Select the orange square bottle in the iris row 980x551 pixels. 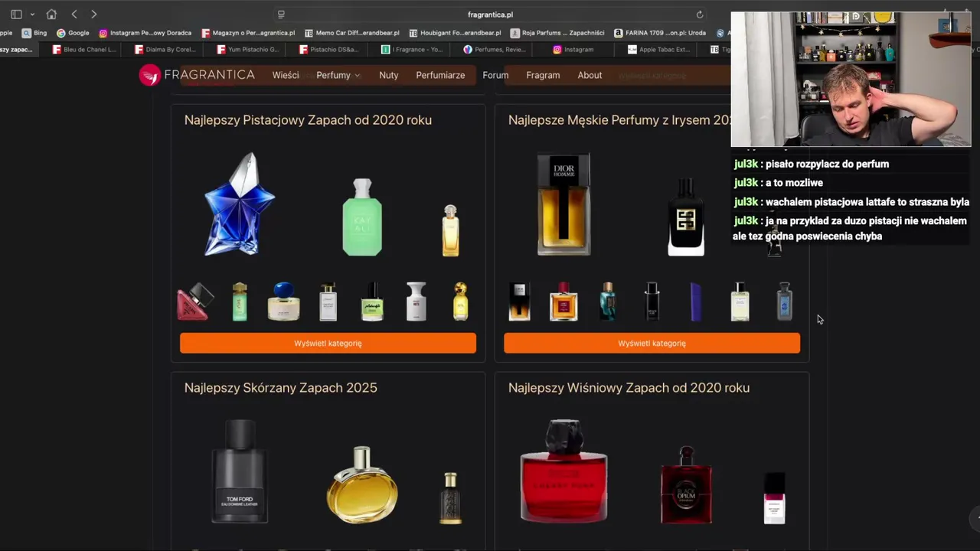(x=563, y=302)
